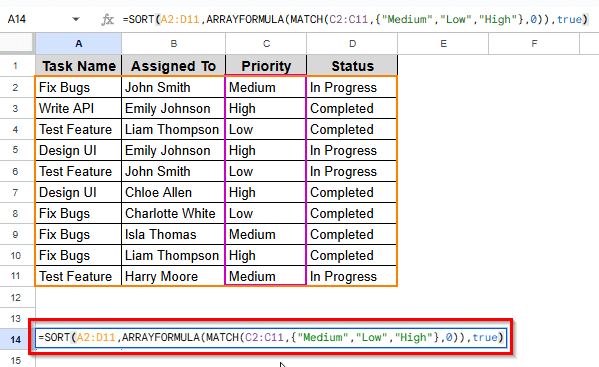The height and width of the screenshot is (367, 599).
Task: Click the select-all corner box
Action: [18, 43]
